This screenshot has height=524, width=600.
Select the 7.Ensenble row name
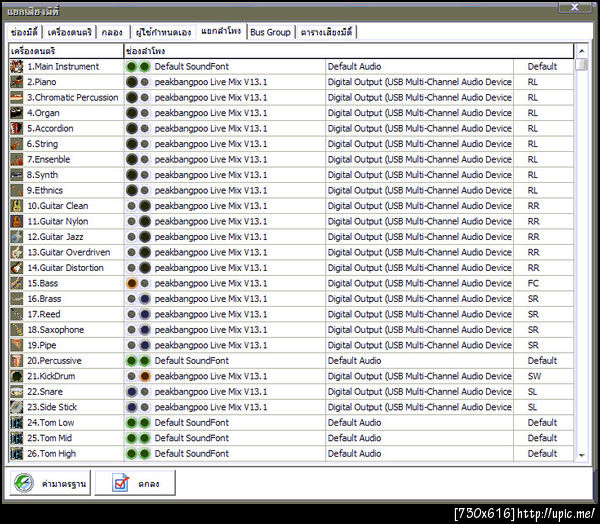[x=49, y=160]
